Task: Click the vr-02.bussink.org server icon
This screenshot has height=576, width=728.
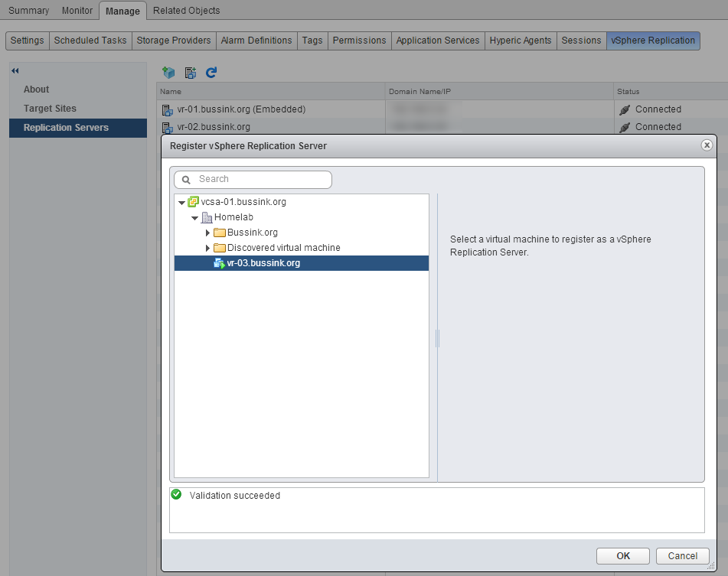Action: [167, 128]
